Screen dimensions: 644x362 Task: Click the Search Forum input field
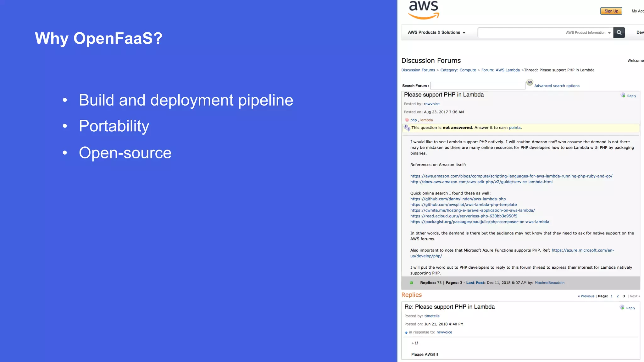478,85
